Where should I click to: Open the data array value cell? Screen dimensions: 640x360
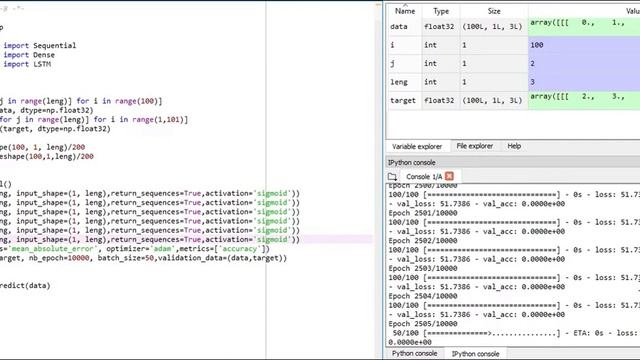(584, 27)
